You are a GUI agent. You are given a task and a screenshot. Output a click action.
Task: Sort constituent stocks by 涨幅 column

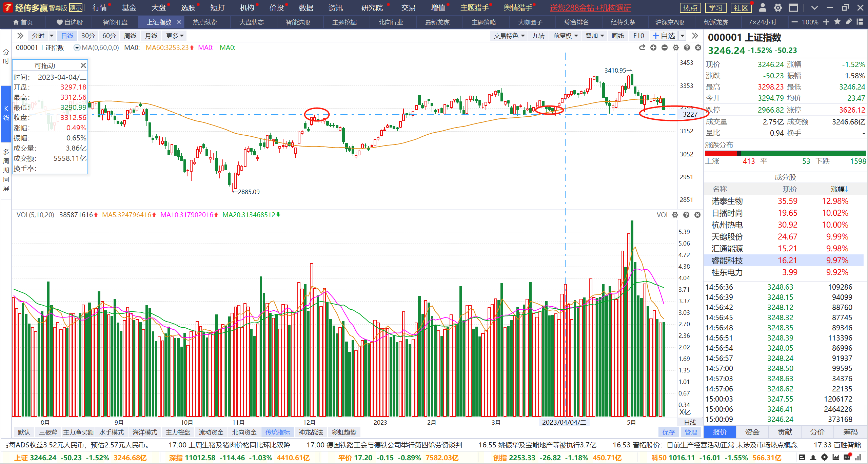[x=839, y=189]
